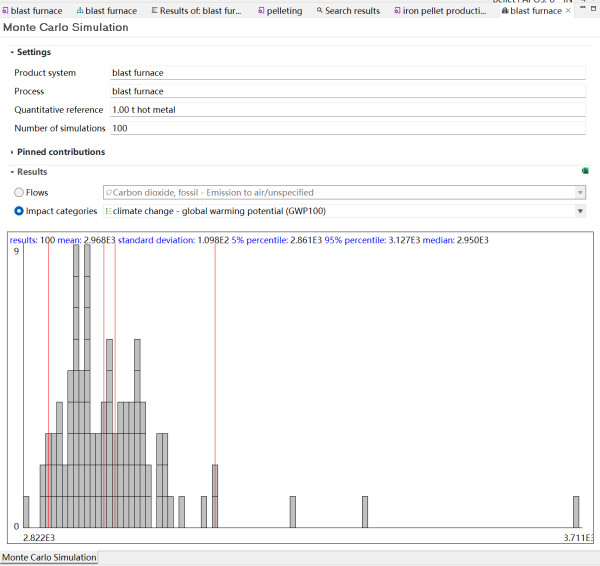Click the pelleting tab process icon
The height and width of the screenshot is (566, 600).
pos(261,11)
